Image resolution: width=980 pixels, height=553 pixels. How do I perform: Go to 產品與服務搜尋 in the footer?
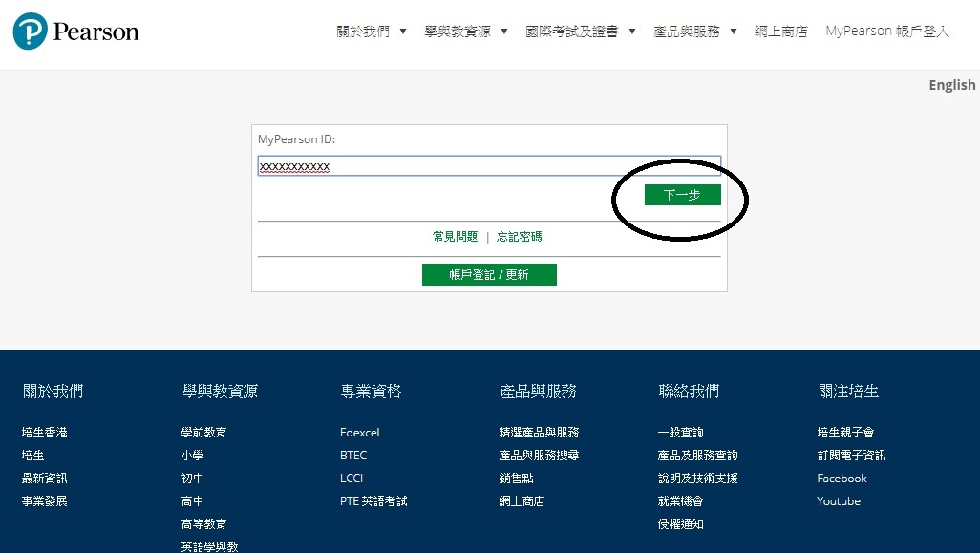(x=539, y=456)
